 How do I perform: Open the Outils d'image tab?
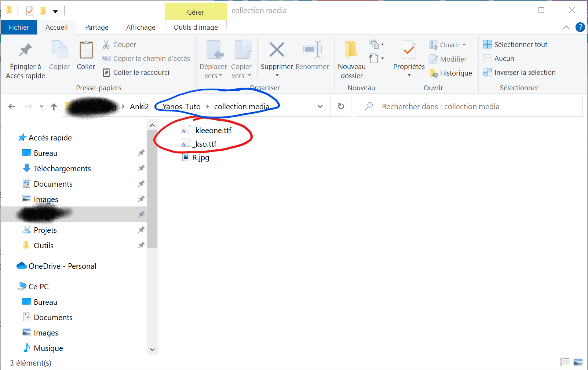pos(196,27)
